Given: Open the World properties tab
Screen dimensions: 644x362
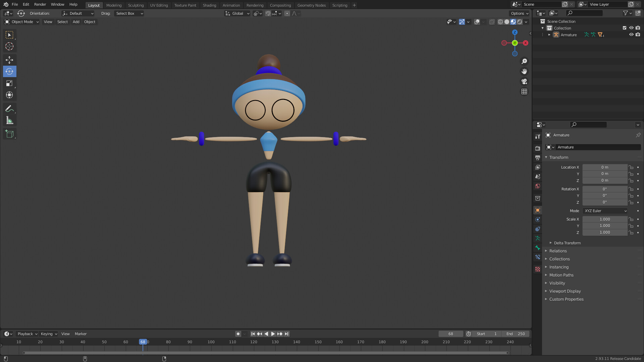Looking at the screenshot, I should 538,186.
